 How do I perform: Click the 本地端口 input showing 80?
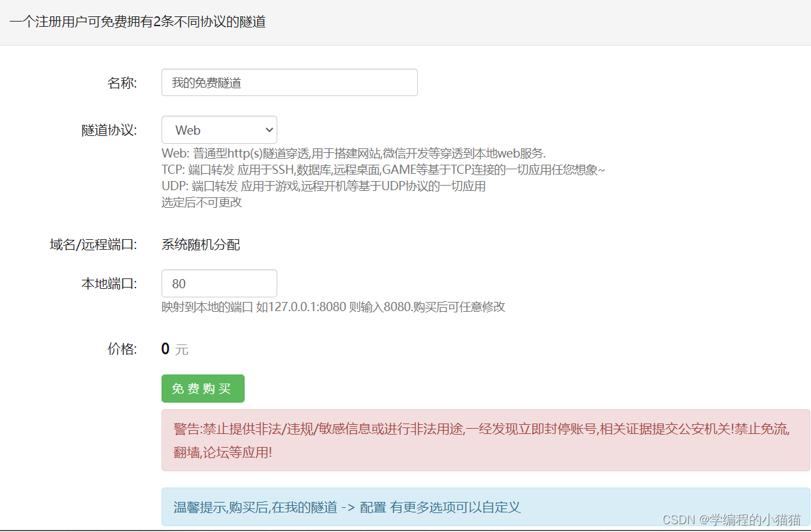coord(219,284)
